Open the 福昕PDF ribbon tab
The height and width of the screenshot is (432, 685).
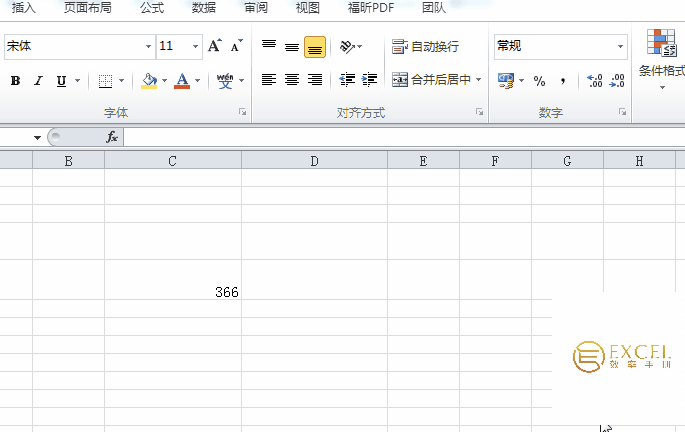pyautogui.click(x=371, y=8)
